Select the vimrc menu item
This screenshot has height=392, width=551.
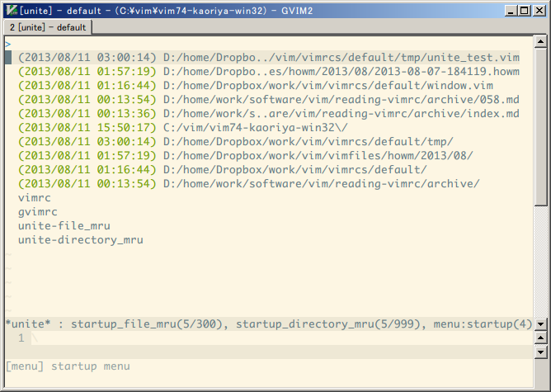[35, 198]
